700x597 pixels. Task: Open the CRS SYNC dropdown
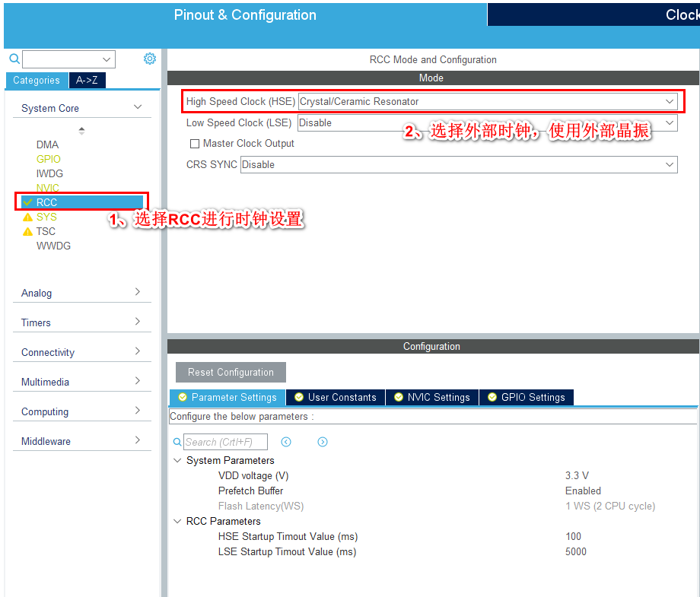point(668,164)
